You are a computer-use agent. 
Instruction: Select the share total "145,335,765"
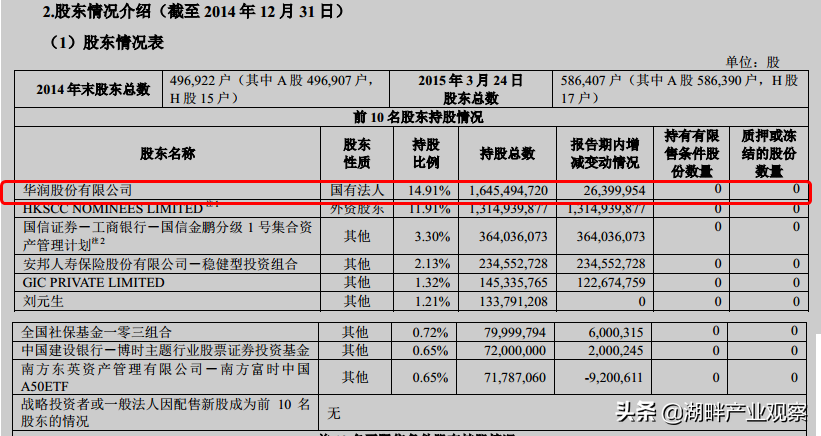click(x=513, y=283)
